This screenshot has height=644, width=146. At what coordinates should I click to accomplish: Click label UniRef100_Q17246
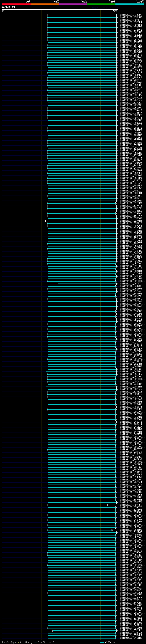[x=131, y=291]
